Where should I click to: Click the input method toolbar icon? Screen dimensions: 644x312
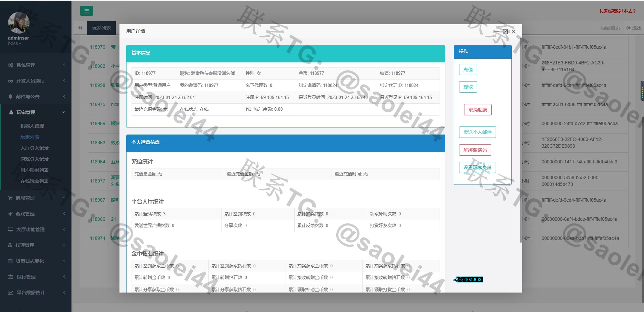tap(468, 279)
